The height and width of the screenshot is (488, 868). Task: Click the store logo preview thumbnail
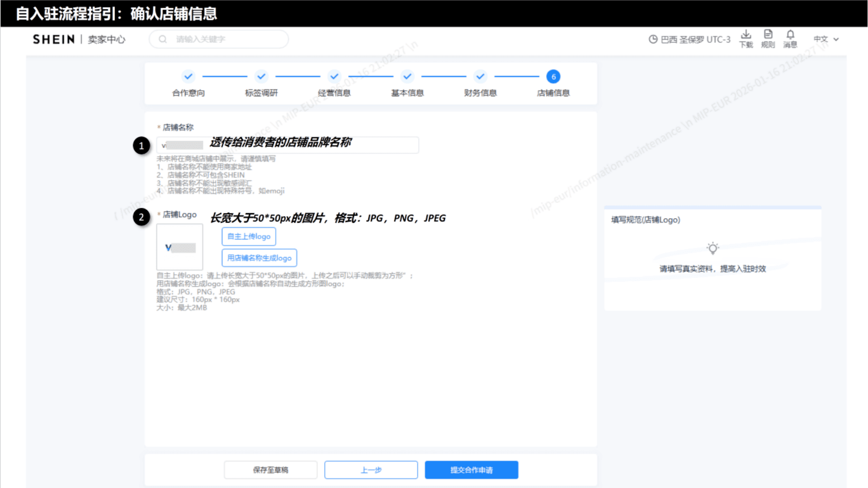[179, 247]
